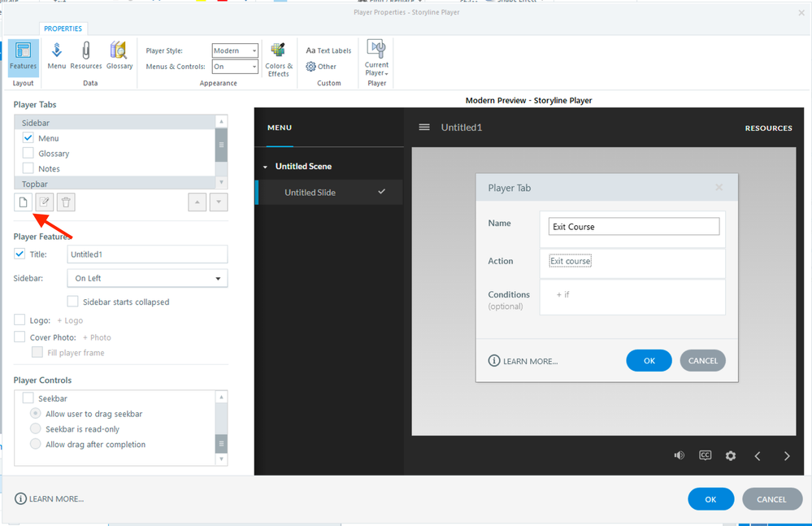This screenshot has height=526, width=812.
Task: Enable the Seekbar checkbox
Action: (28, 398)
